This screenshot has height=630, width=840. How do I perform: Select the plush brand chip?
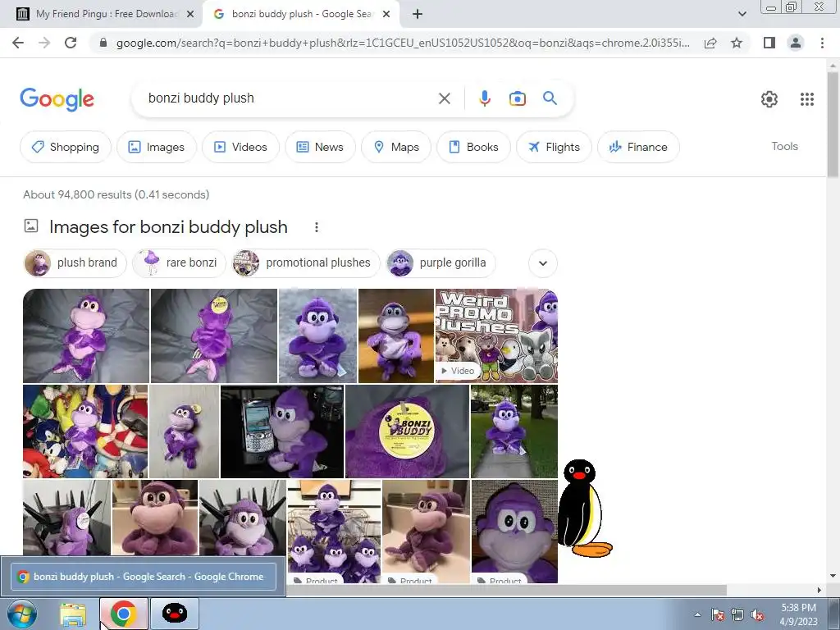pyautogui.click(x=75, y=263)
